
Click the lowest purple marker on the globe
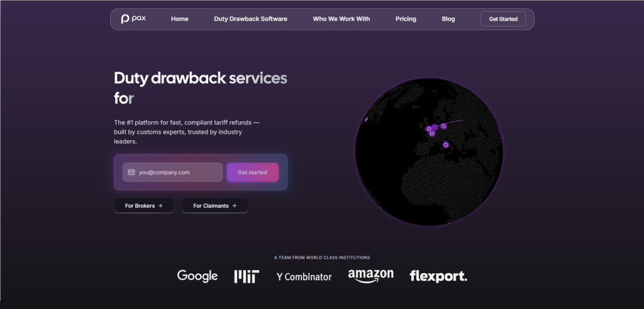tap(446, 145)
